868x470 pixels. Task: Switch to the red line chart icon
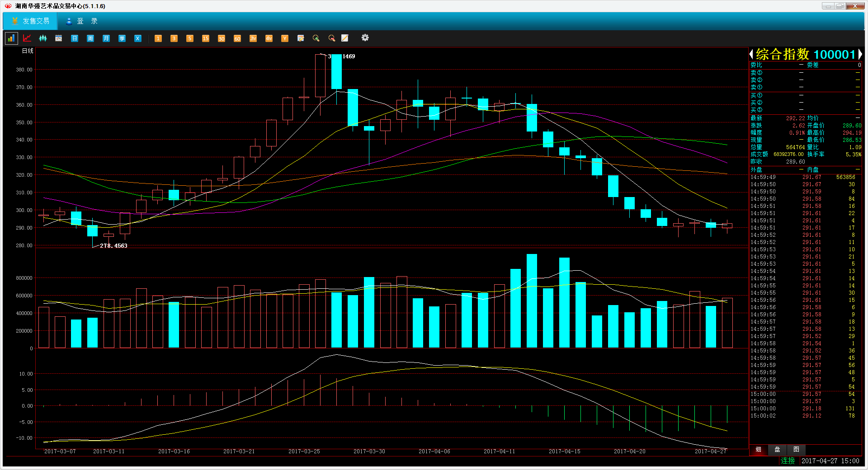tap(27, 38)
